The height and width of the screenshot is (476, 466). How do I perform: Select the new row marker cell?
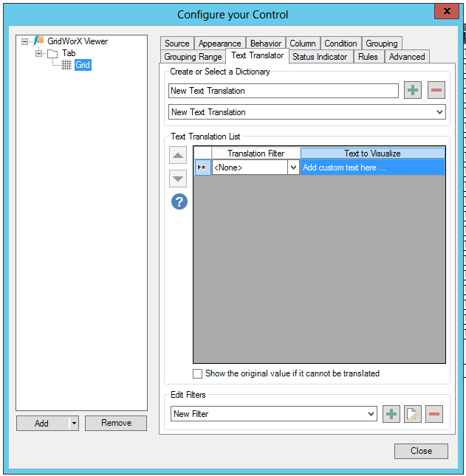202,168
